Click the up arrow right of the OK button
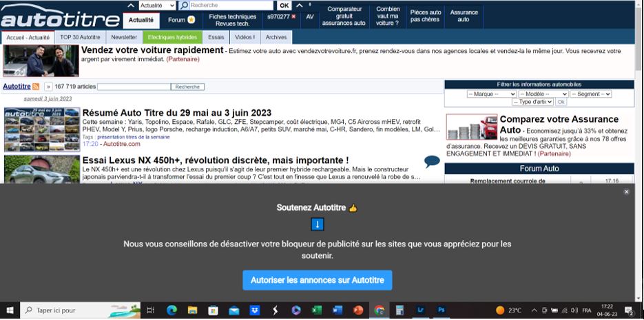Viewport: 644px width, 320px height. pos(300,6)
